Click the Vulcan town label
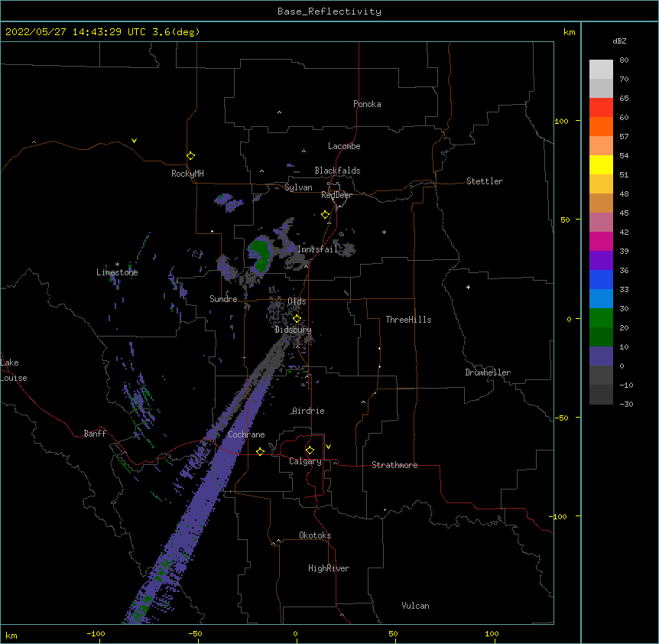 415,606
